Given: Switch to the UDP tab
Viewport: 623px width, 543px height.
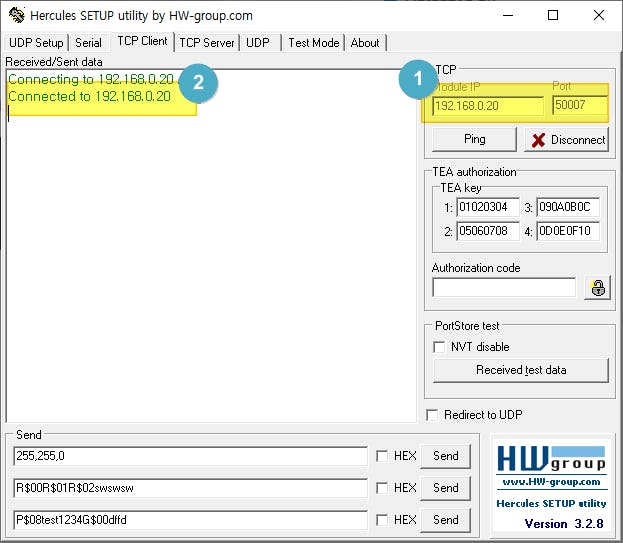Looking at the screenshot, I should [x=258, y=43].
